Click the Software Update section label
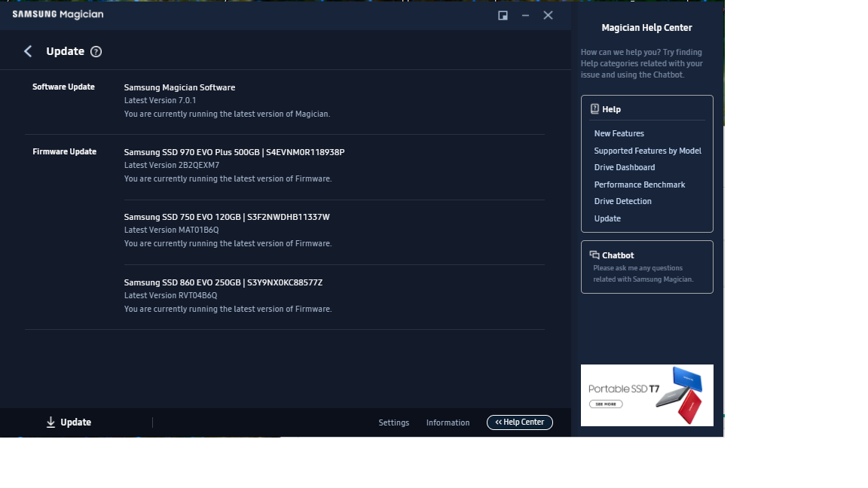 coord(63,87)
